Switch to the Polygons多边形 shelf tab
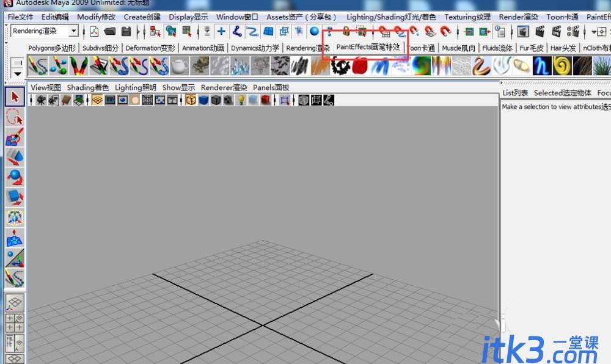Image resolution: width=611 pixels, height=364 pixels. coord(52,48)
